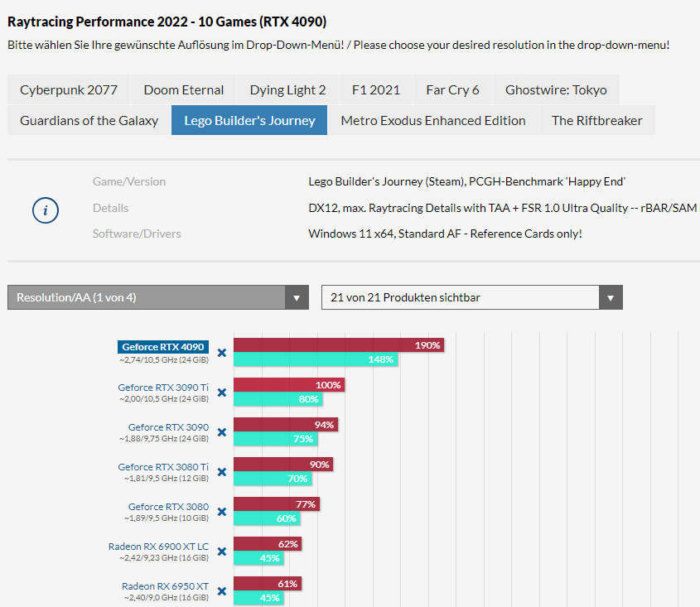Click the Geforce RTX 3080 link
The height and width of the screenshot is (607, 700).
pyautogui.click(x=168, y=507)
